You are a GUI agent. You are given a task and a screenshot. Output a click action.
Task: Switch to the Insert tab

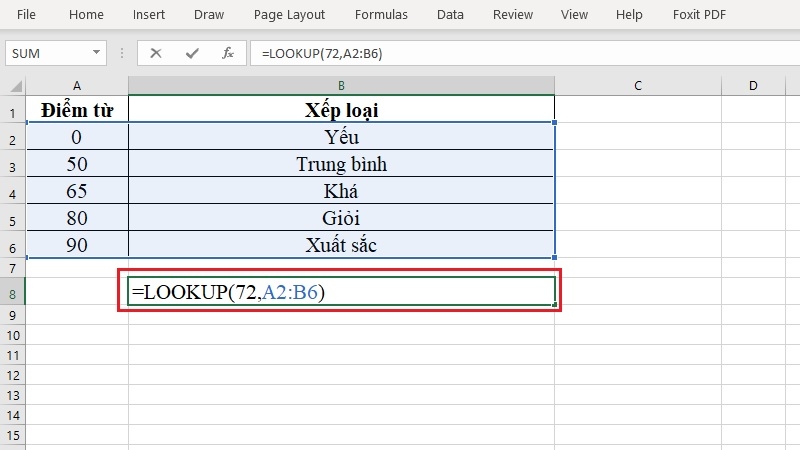point(148,15)
